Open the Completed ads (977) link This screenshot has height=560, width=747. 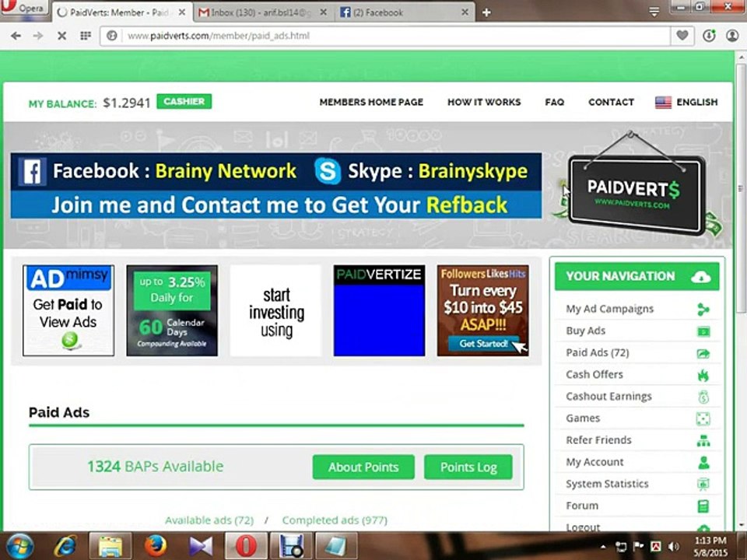tap(335, 520)
